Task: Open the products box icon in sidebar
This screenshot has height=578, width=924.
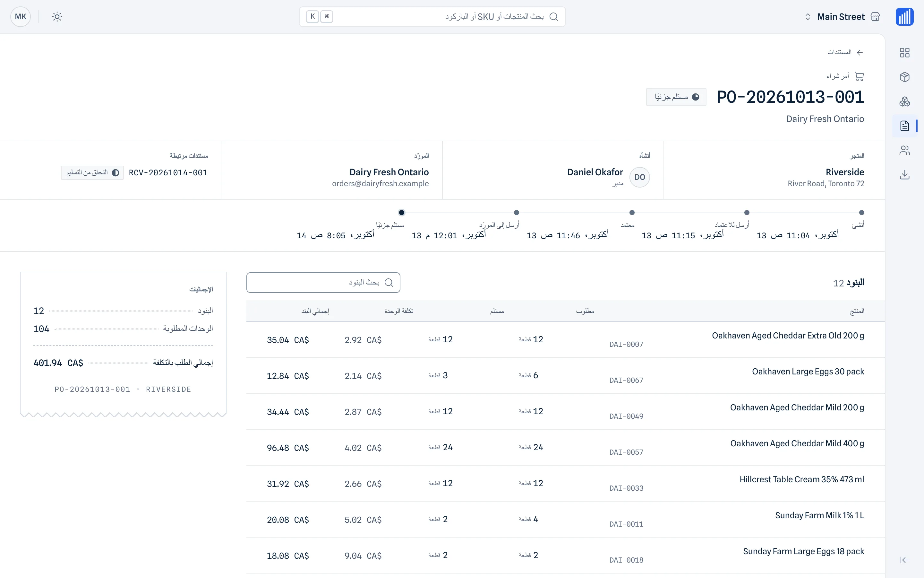Action: [904, 77]
